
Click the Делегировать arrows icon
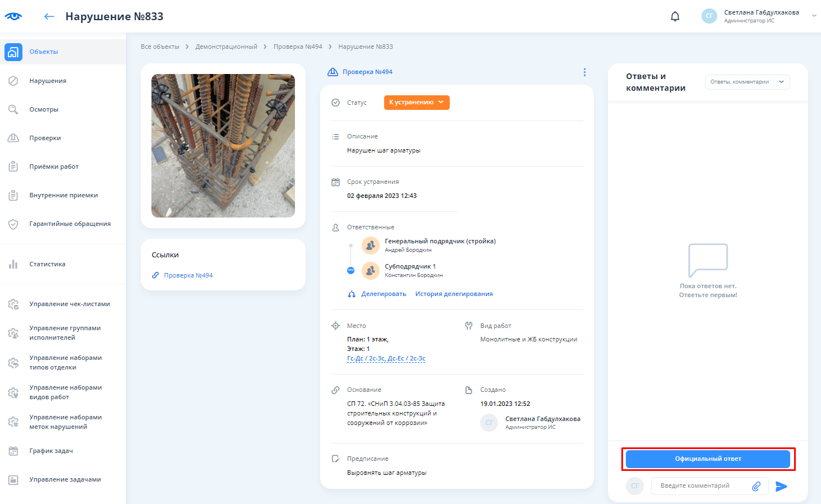352,294
